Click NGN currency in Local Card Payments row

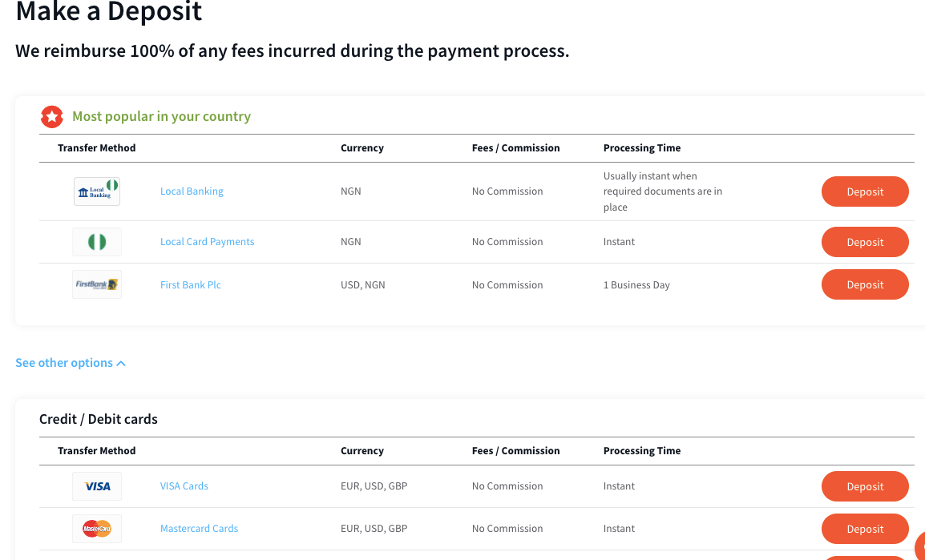click(351, 242)
